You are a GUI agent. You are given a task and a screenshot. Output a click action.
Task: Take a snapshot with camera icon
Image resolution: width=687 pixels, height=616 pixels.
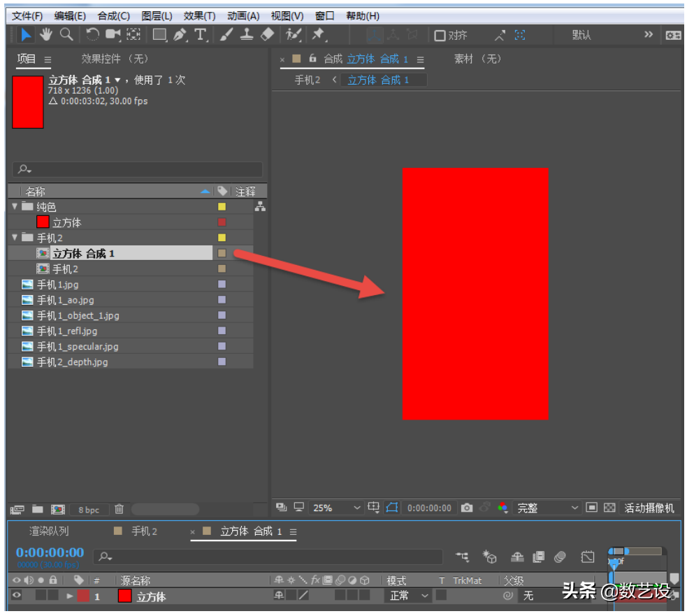click(x=467, y=507)
